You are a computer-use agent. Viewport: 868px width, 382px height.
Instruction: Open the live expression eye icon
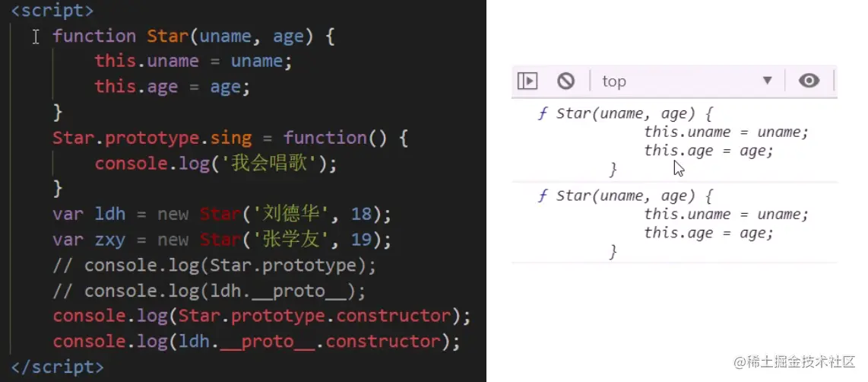809,81
